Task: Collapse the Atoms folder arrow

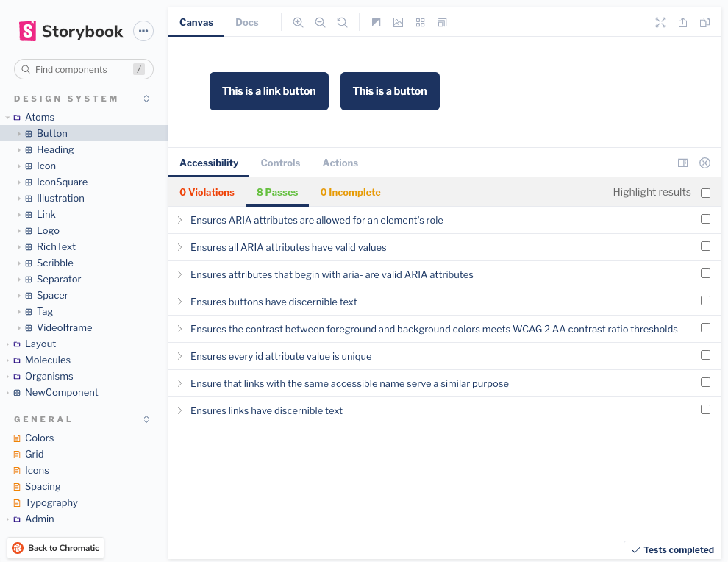Action: 7,118
